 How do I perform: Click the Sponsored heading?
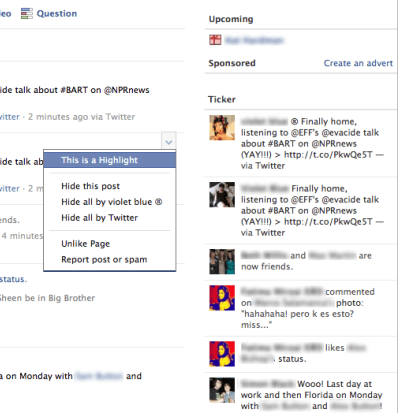(x=232, y=63)
